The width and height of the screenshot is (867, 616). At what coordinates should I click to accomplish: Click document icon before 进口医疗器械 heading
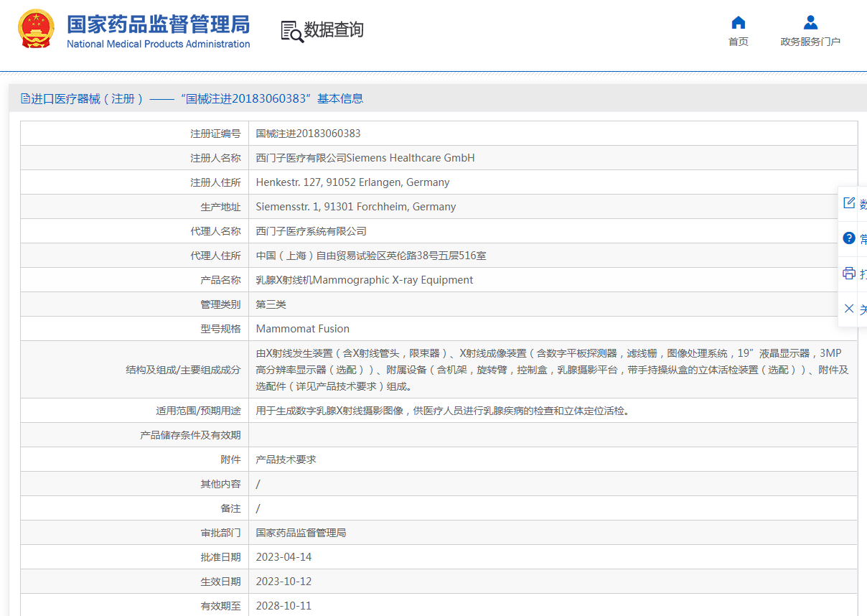pos(25,98)
